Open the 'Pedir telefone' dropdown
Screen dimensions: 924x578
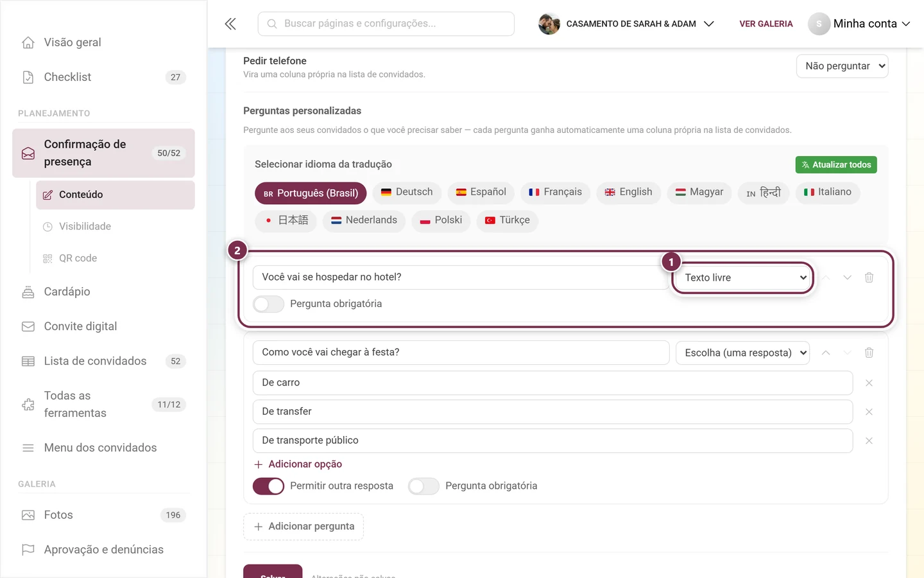pyautogui.click(x=842, y=66)
